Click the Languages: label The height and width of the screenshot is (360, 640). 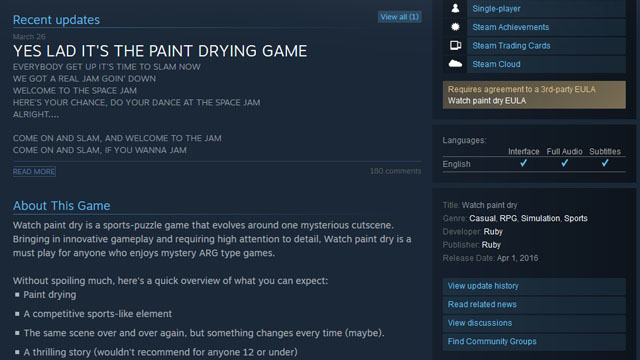tap(464, 140)
